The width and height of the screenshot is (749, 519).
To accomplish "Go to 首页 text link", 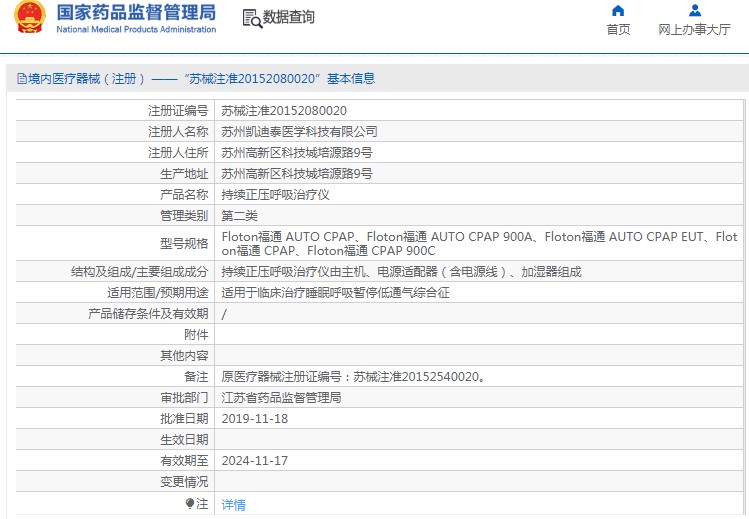I will (x=618, y=30).
